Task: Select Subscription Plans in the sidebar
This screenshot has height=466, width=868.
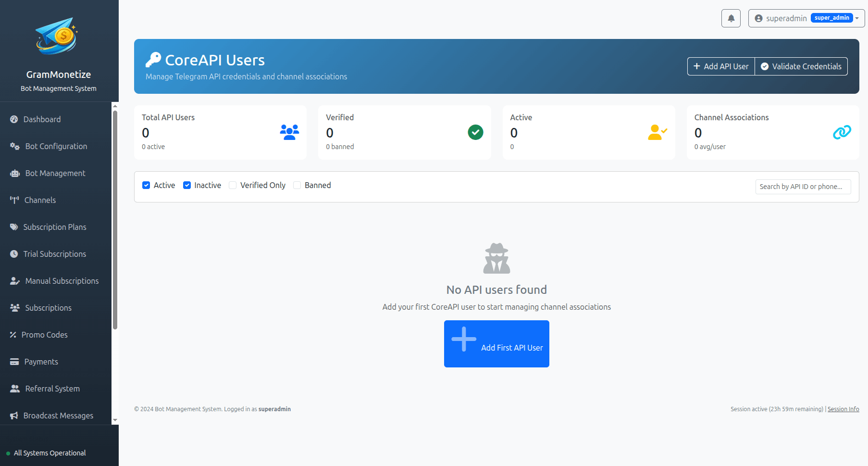Action: coord(55,227)
